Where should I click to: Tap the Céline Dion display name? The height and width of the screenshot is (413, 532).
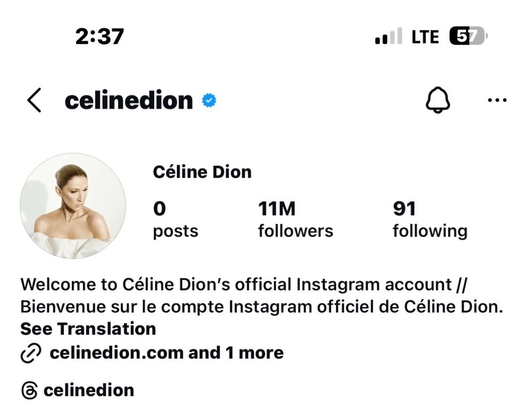[x=202, y=172]
